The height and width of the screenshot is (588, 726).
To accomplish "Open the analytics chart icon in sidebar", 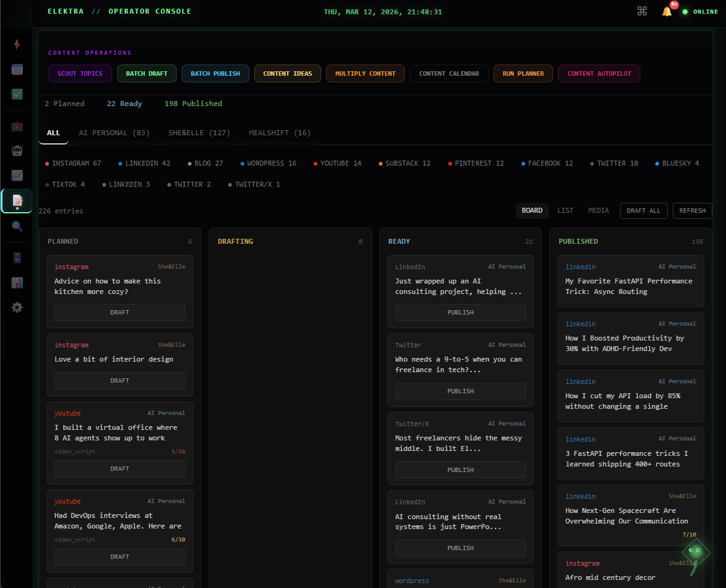I will click(17, 176).
